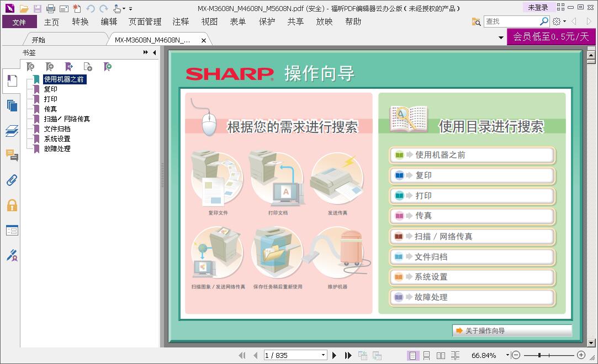The image size is (598, 364).
Task: Enable continuous page view mode
Action: [426, 355]
